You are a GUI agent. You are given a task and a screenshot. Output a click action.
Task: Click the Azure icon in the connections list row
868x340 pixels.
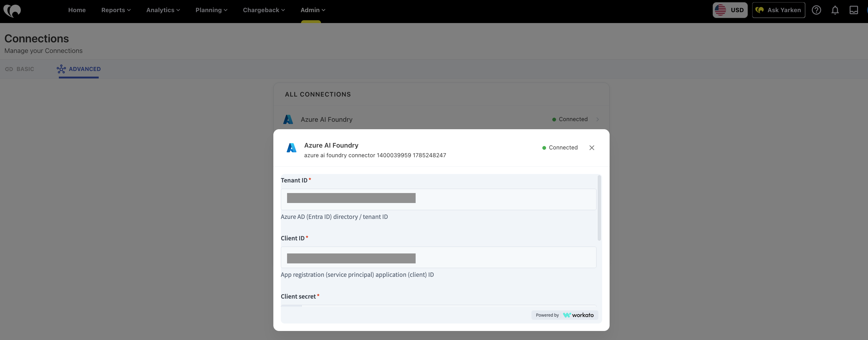[x=288, y=119]
